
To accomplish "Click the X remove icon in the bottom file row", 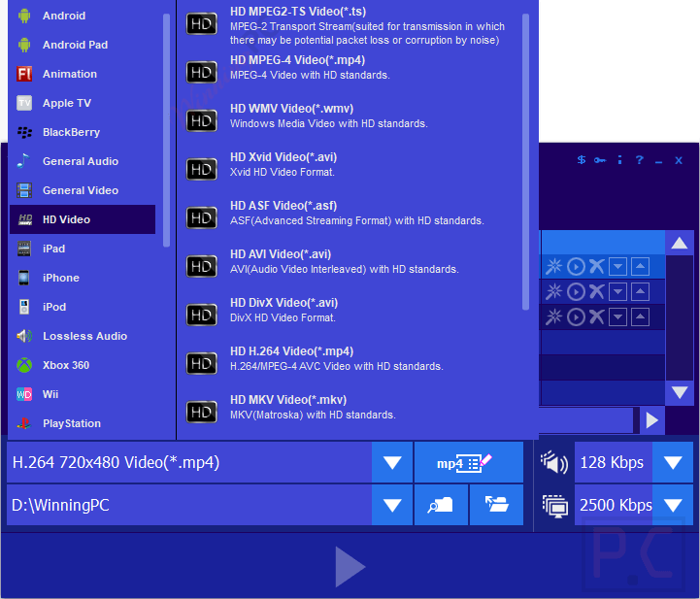I will click(x=597, y=316).
